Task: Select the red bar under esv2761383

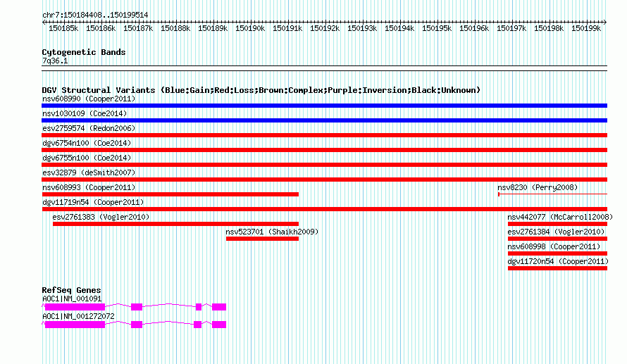Action: [176, 224]
